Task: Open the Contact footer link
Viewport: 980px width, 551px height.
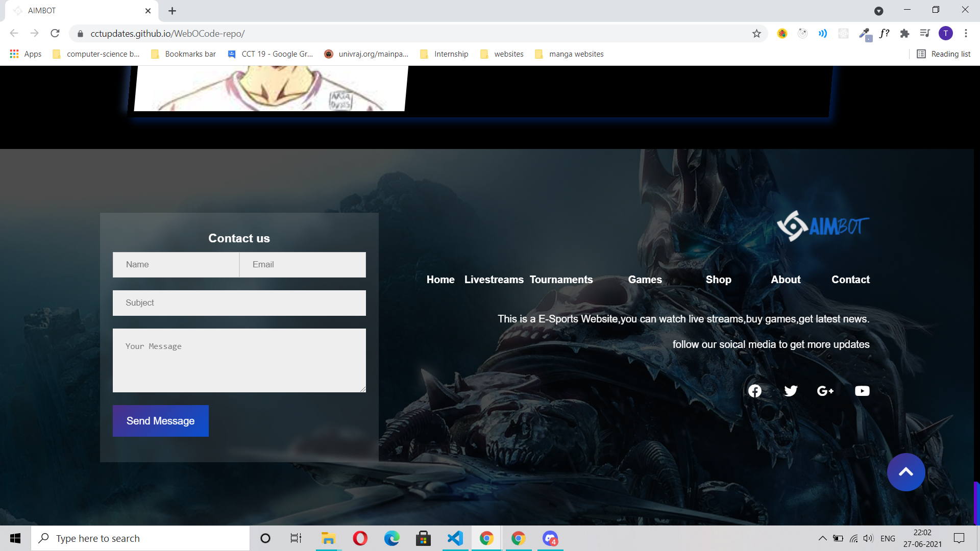Action: pyautogui.click(x=850, y=280)
